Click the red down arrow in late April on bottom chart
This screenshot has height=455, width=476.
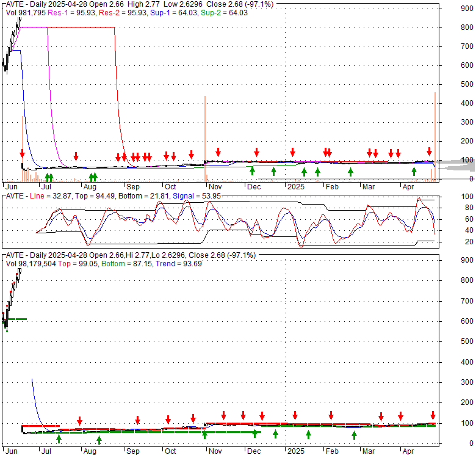[x=433, y=415]
